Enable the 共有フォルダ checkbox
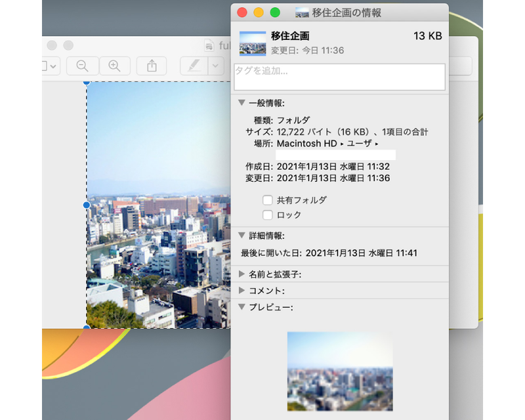525x420 pixels. (268, 200)
